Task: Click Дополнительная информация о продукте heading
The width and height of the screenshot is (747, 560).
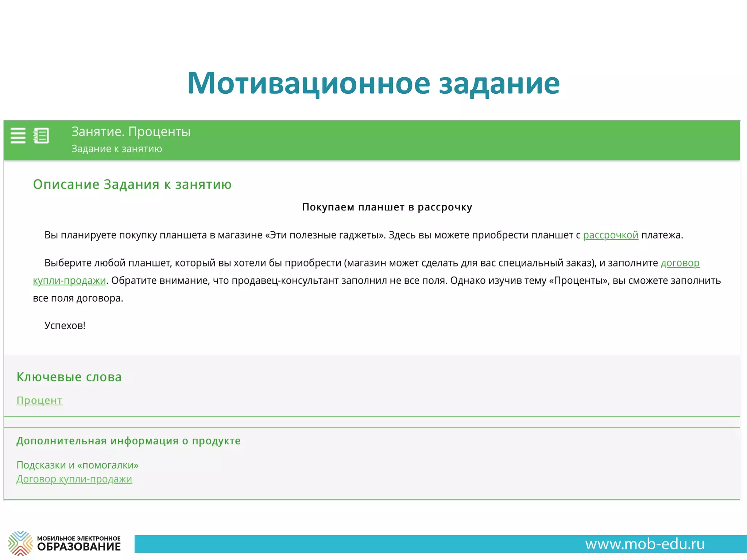Action: click(128, 441)
